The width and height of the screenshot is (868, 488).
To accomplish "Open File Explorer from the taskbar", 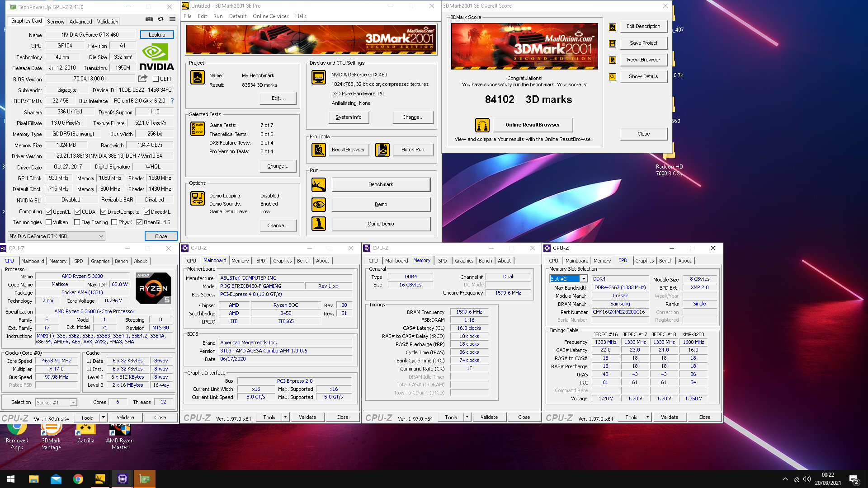I will [33, 479].
